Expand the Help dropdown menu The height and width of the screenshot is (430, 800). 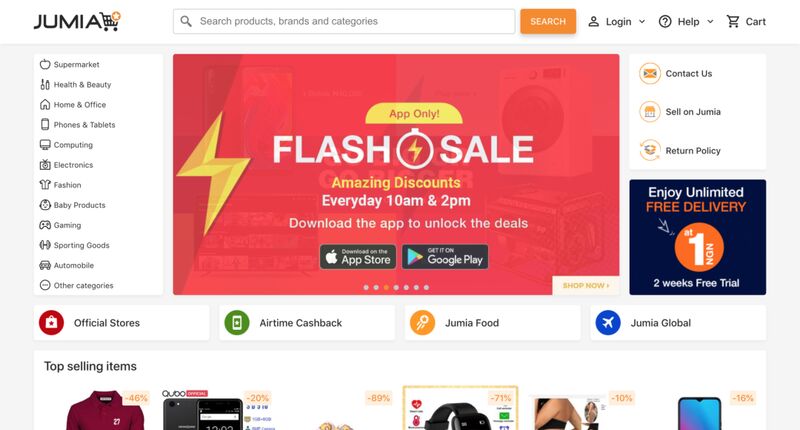tap(686, 21)
